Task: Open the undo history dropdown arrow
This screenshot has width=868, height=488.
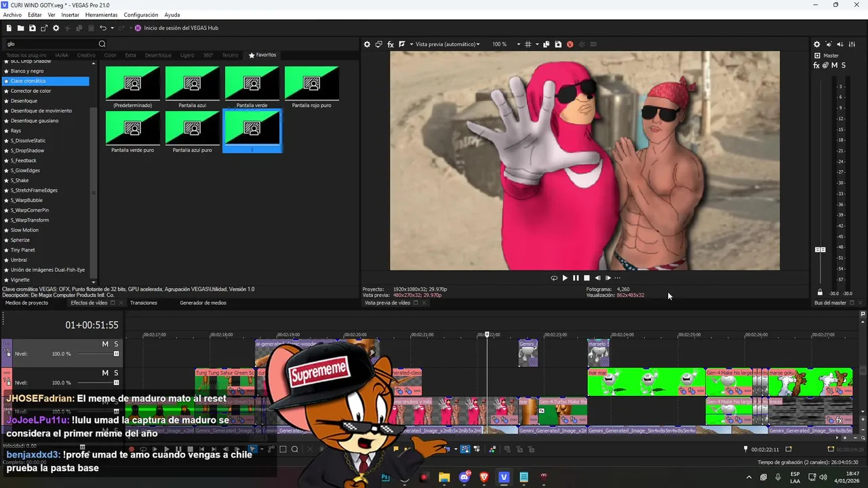Action: coord(112,28)
